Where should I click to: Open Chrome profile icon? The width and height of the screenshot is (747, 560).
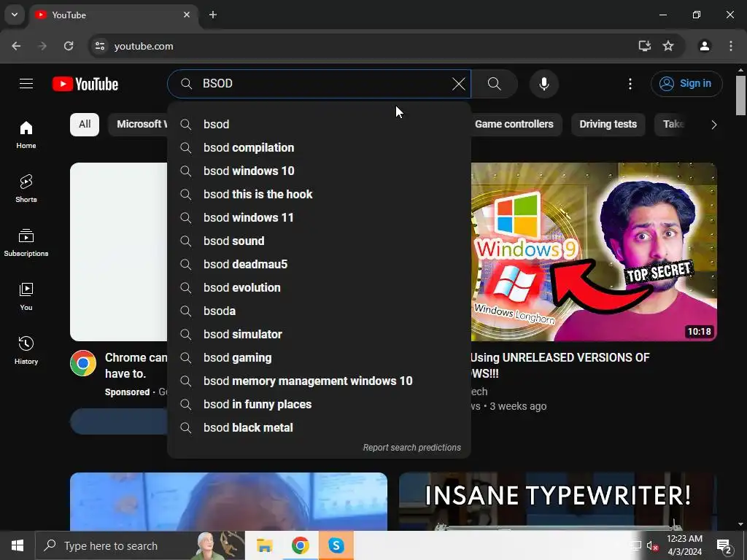(705, 46)
